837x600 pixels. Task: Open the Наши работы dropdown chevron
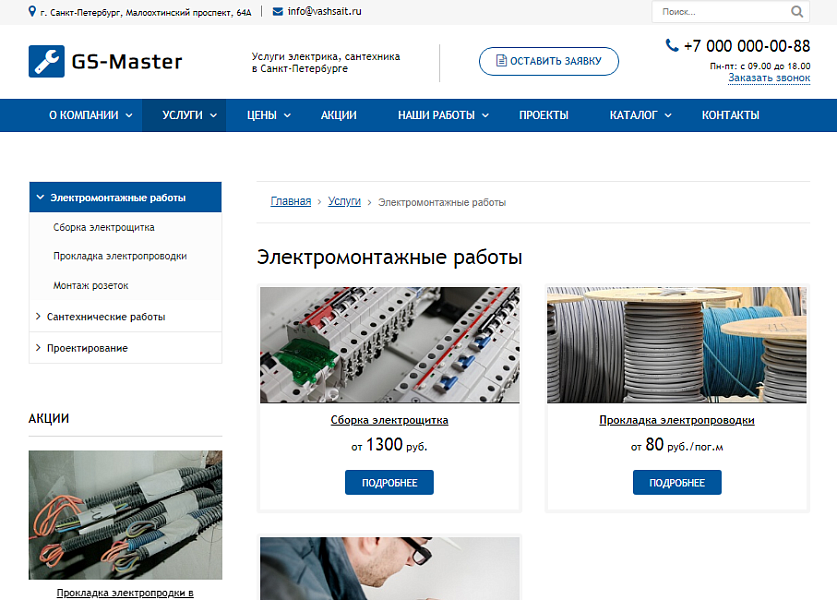486,116
